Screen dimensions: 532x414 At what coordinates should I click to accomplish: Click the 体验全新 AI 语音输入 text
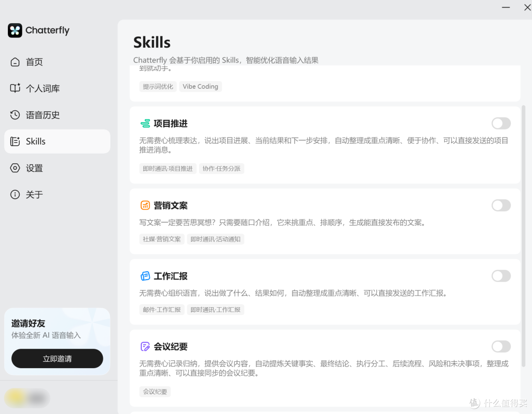click(46, 335)
